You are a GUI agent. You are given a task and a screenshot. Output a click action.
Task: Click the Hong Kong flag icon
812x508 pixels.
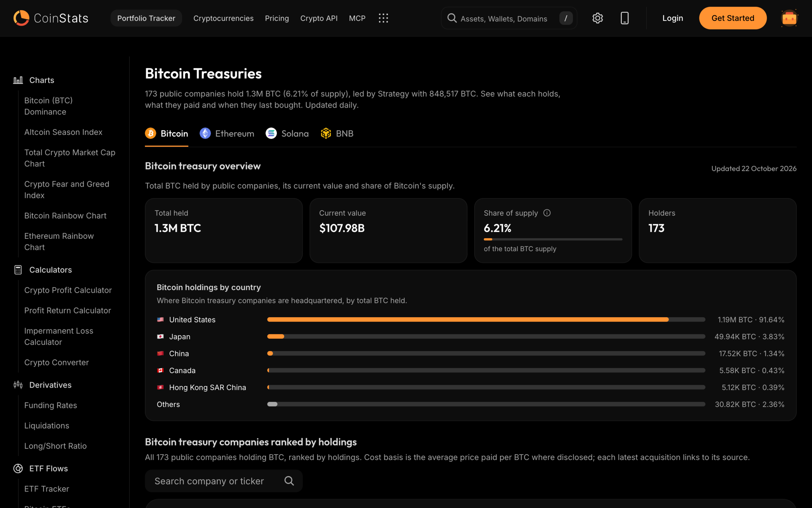tap(160, 387)
